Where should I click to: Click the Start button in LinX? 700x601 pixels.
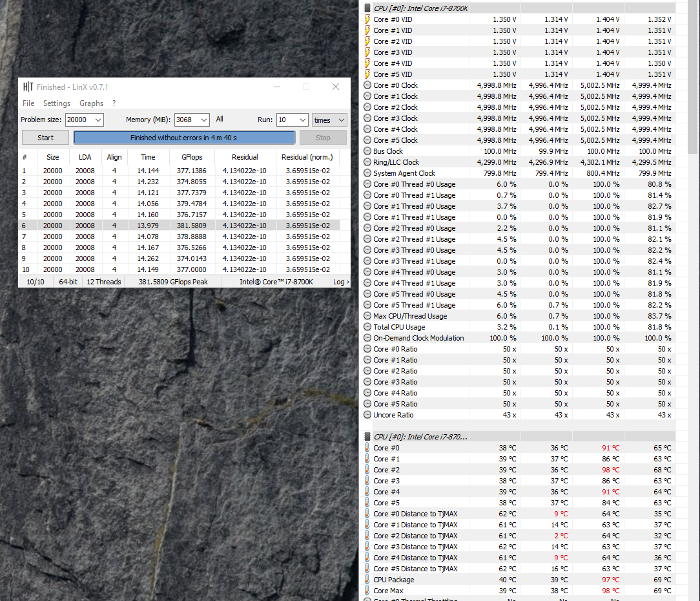point(46,138)
